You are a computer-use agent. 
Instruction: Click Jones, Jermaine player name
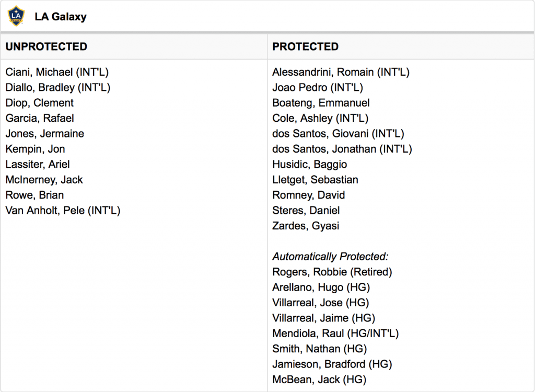[45, 133]
